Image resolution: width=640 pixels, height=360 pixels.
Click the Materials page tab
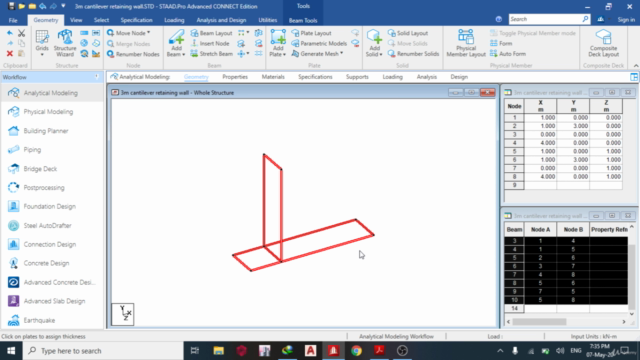tap(273, 77)
